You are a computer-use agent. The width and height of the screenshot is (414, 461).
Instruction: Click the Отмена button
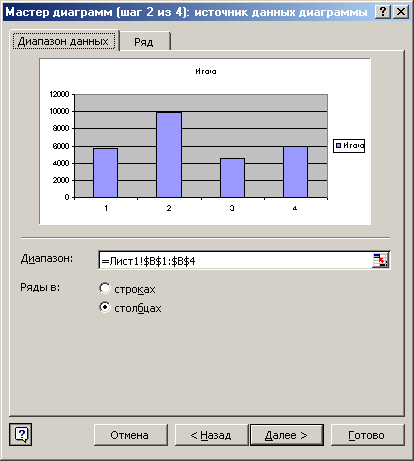pyautogui.click(x=130, y=435)
